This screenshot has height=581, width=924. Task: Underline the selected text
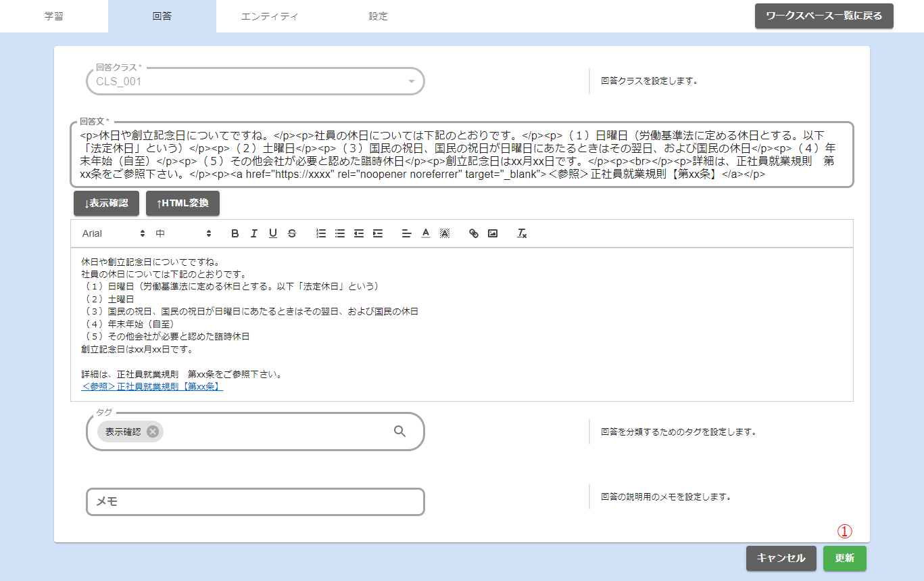pos(273,233)
